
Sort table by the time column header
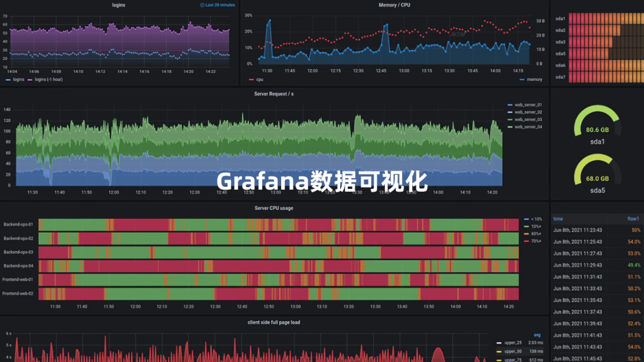pos(558,219)
